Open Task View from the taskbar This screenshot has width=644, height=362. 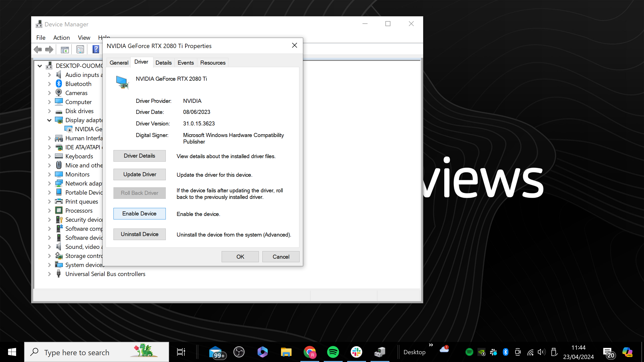pyautogui.click(x=181, y=352)
